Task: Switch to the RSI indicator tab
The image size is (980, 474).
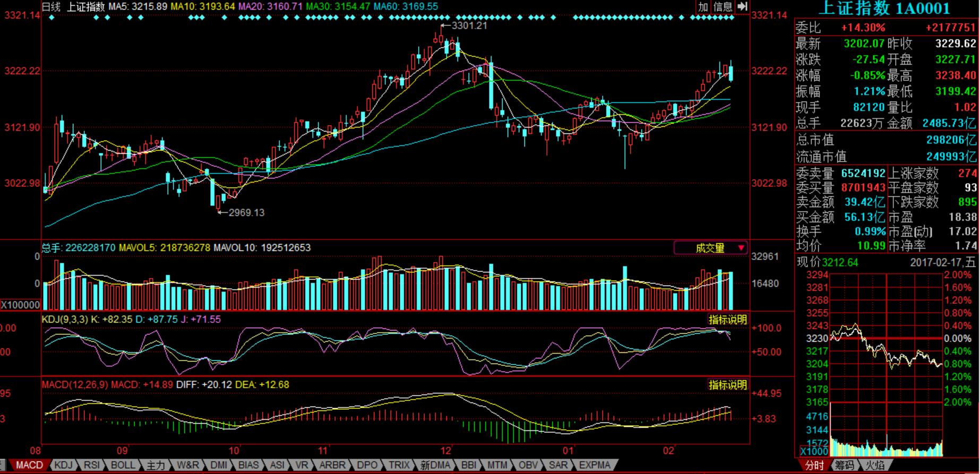Action: coord(92,465)
